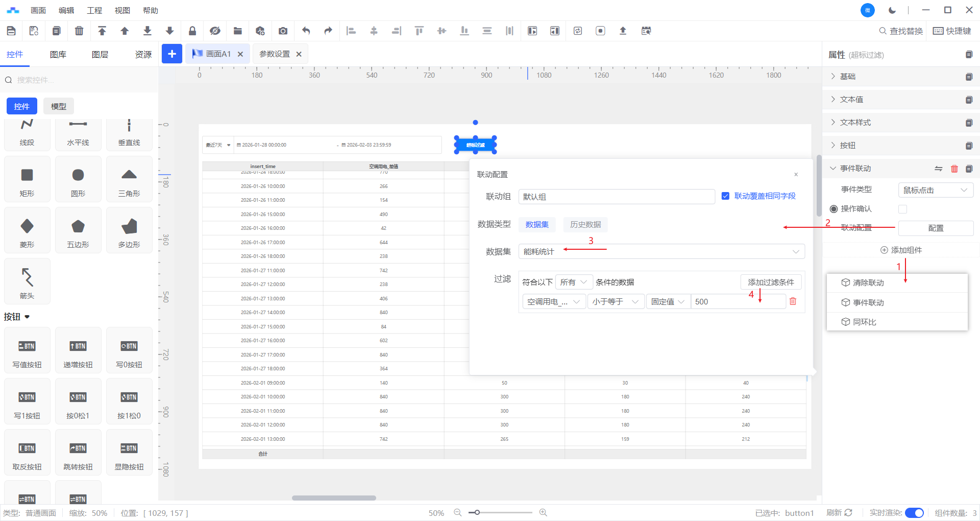Delete the filter condition row
This screenshot has width=980, height=521.
point(793,301)
